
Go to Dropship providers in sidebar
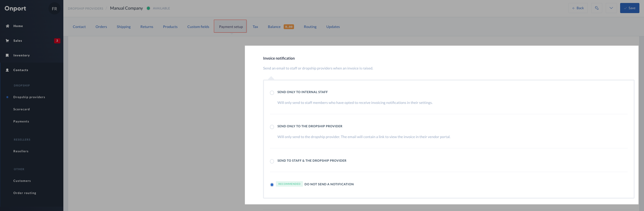[29, 97]
